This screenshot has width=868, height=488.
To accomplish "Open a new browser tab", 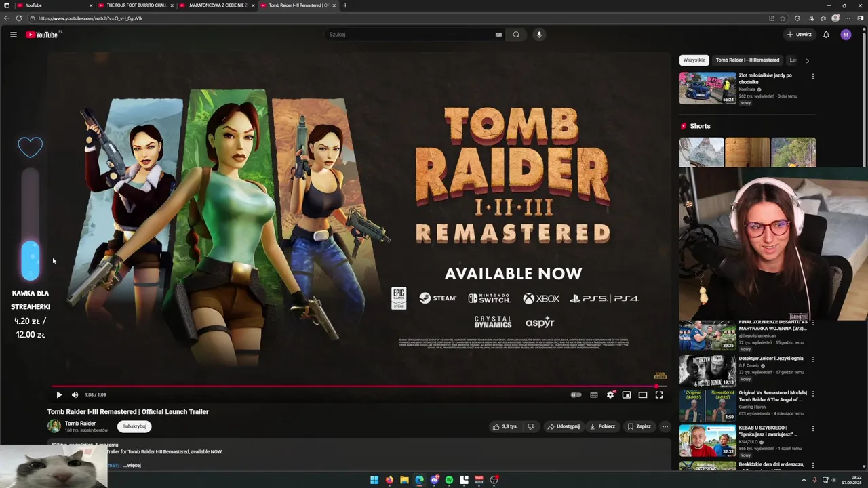I will click(344, 5).
